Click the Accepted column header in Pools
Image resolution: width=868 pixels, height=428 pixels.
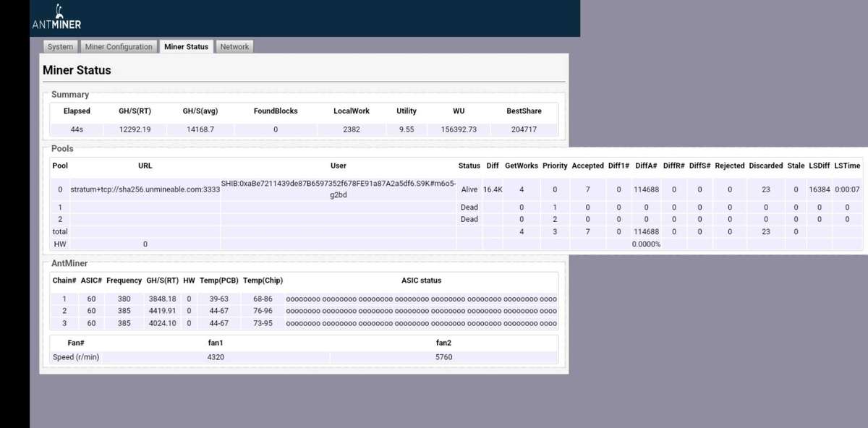pos(587,166)
